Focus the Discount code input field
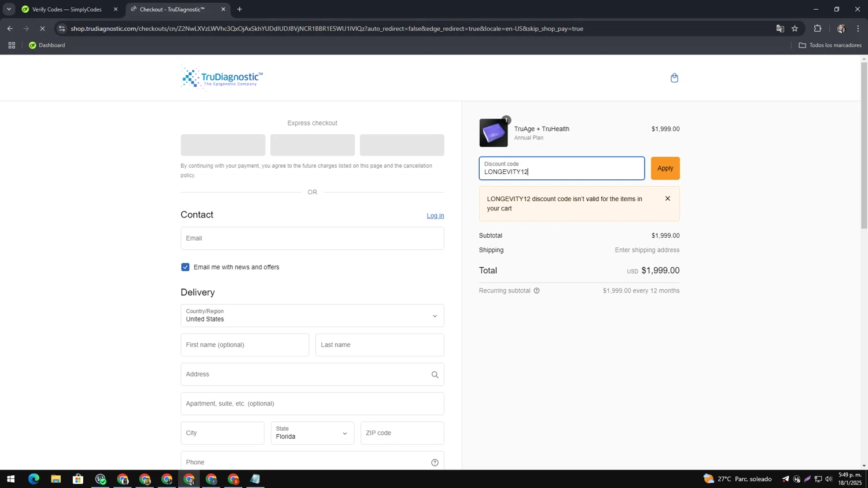This screenshot has height=488, width=868. point(562,168)
